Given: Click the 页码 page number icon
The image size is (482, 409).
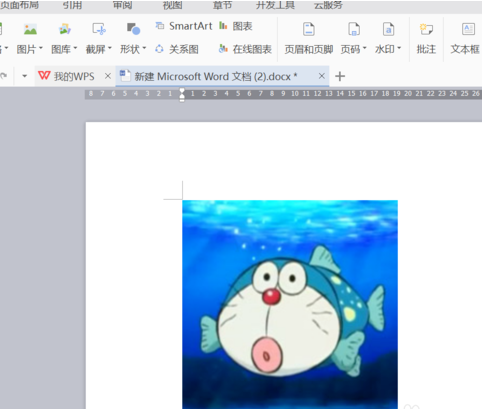Looking at the screenshot, I should coord(354,29).
